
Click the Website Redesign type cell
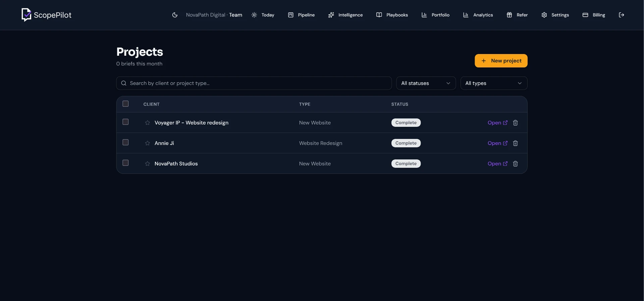pos(321,143)
